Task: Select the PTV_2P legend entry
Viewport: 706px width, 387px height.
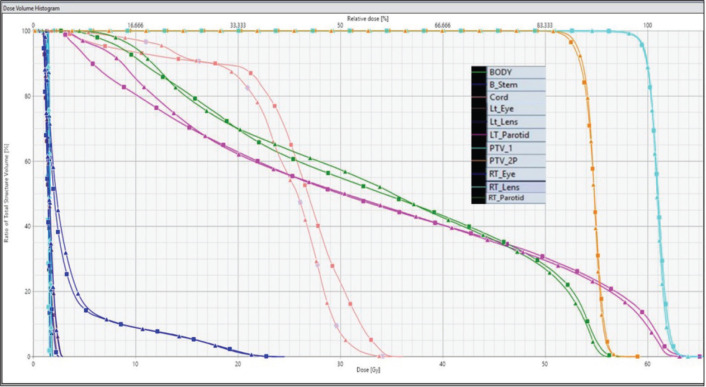Action: coord(516,161)
